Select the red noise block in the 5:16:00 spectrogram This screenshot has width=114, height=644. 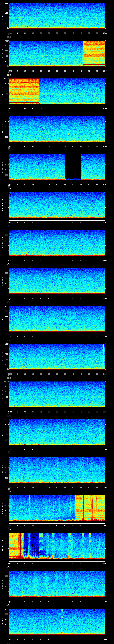pos(24,91)
